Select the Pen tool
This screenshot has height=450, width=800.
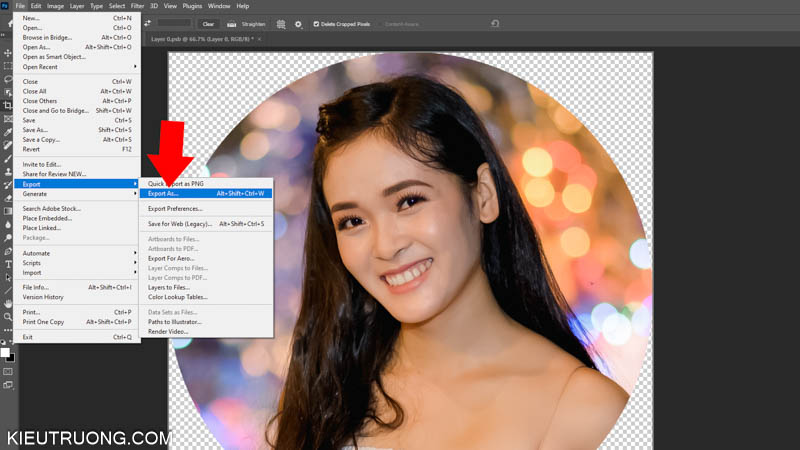click(x=8, y=251)
